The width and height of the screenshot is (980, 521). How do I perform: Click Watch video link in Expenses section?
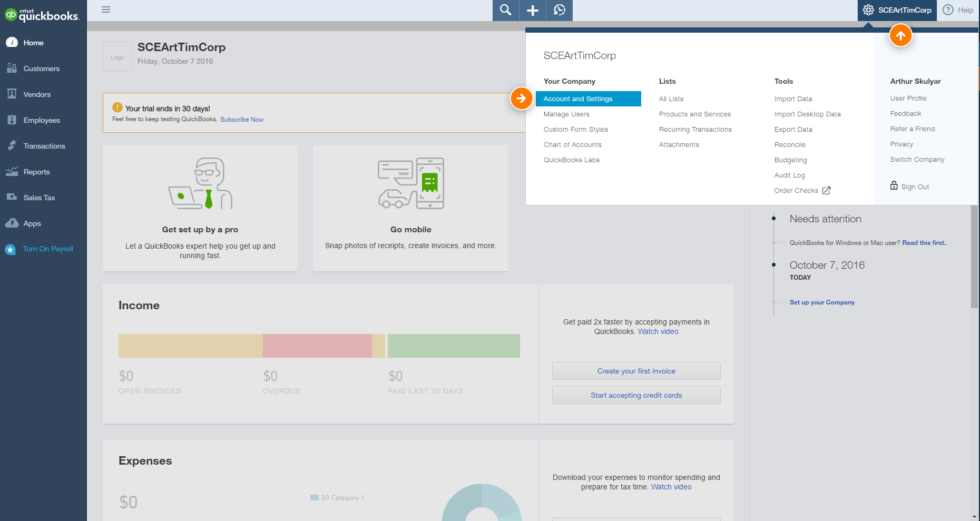(671, 487)
